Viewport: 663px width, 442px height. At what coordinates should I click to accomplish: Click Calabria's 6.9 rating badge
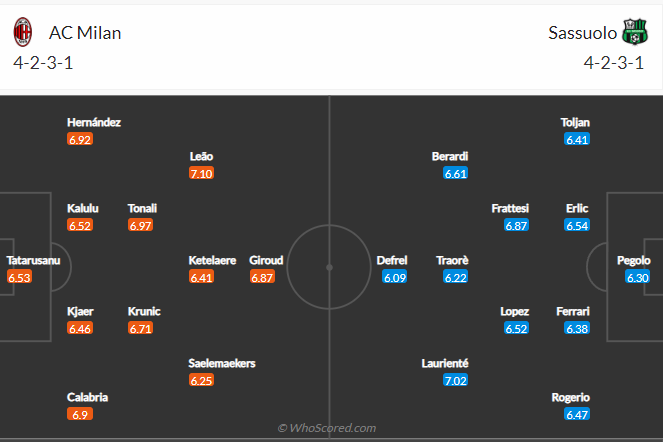coord(80,414)
